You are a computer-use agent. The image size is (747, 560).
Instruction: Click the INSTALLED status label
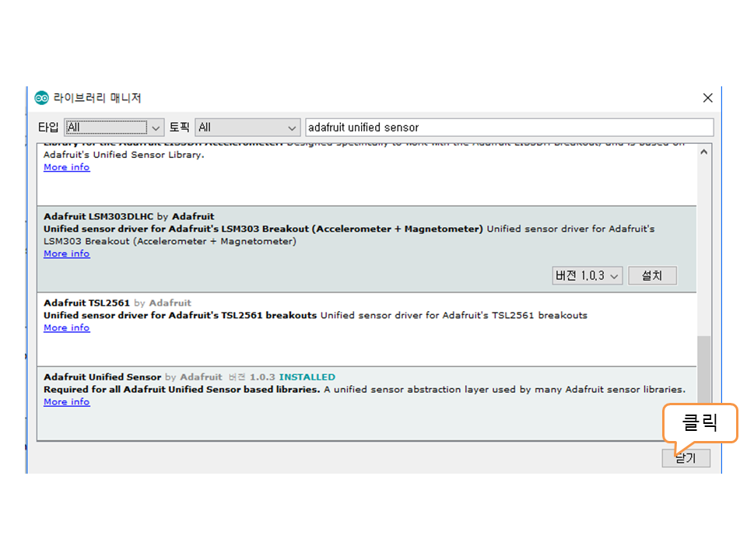click(x=307, y=377)
